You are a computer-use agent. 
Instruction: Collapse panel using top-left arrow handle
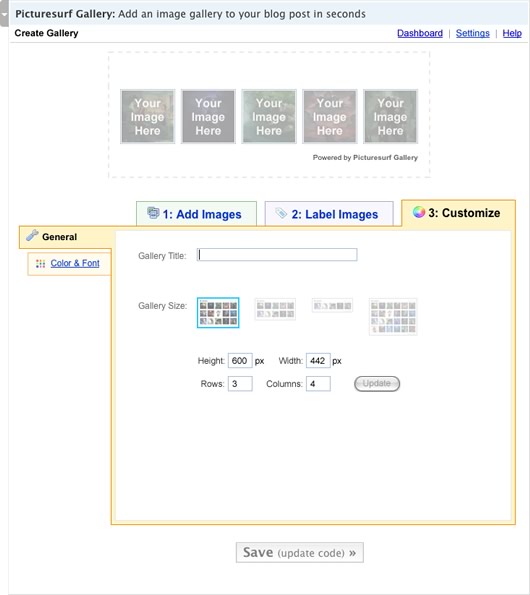coord(4,14)
